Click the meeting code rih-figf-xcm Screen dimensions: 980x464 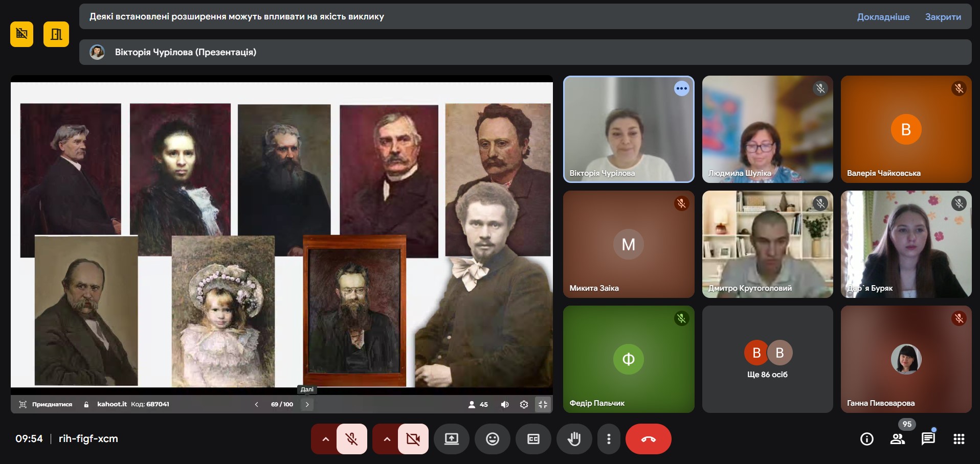tap(88, 438)
